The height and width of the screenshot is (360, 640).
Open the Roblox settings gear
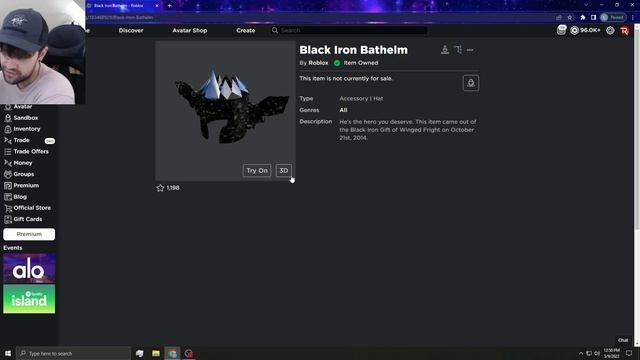coord(610,30)
